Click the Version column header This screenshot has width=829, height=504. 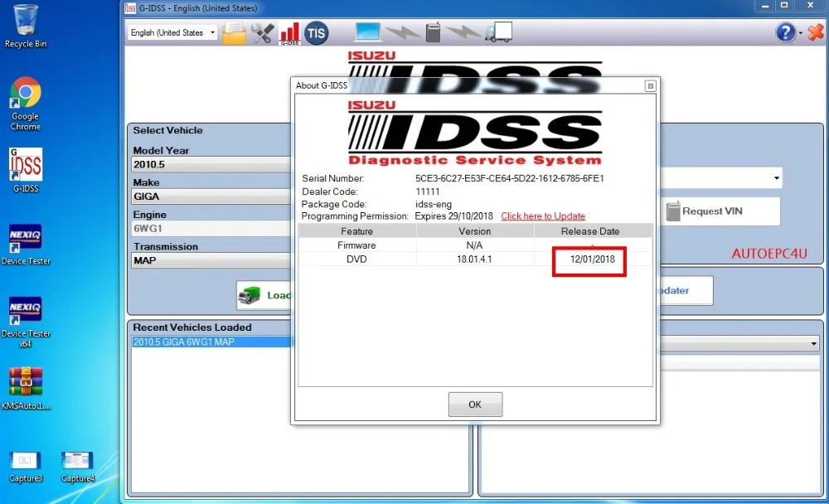pos(475,231)
